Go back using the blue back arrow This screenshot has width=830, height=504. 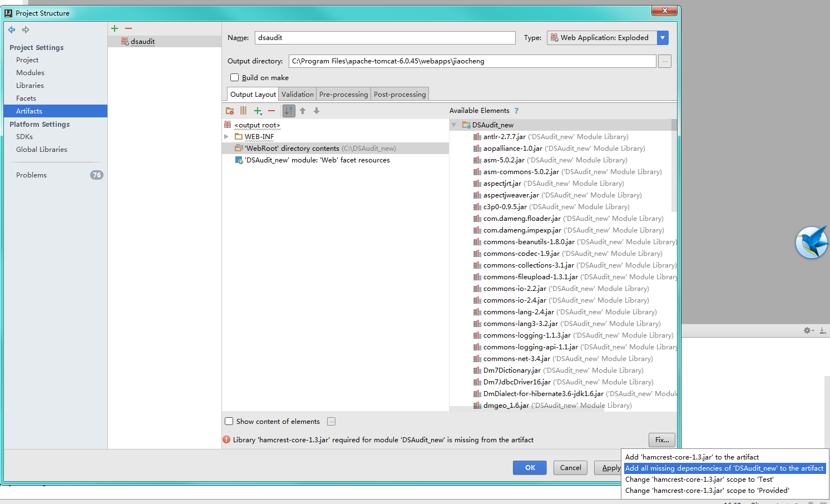click(12, 30)
